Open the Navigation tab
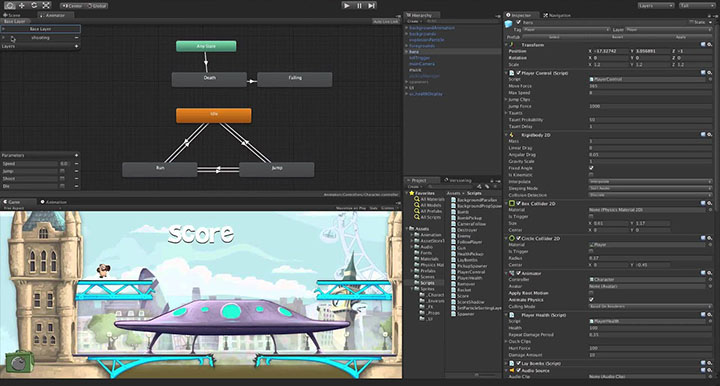This screenshot has height=386, width=720. [x=557, y=15]
